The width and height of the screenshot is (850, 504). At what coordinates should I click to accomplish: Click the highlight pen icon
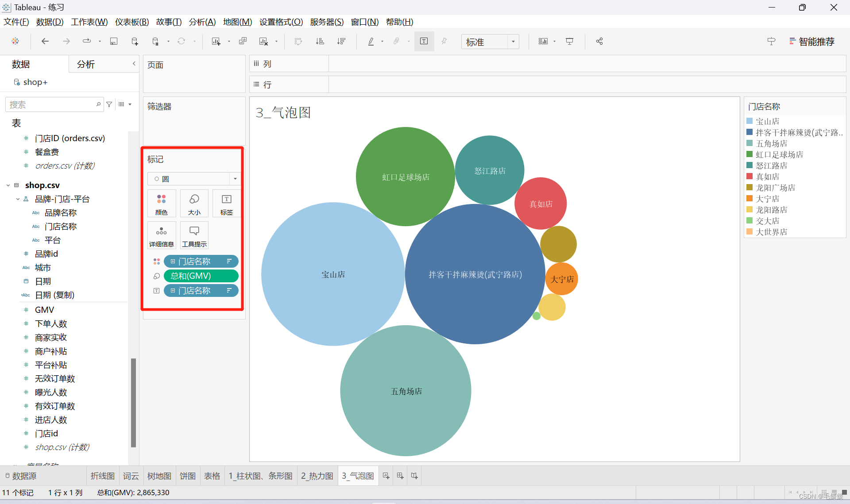pos(371,41)
